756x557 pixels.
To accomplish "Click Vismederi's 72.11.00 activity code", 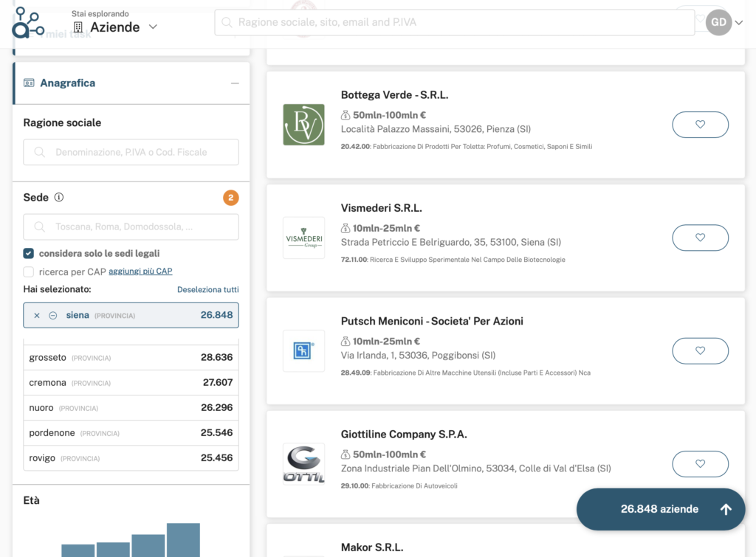I will click(354, 260).
